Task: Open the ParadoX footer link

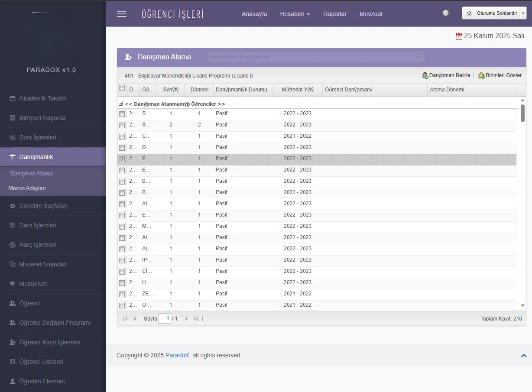Action: [177, 355]
